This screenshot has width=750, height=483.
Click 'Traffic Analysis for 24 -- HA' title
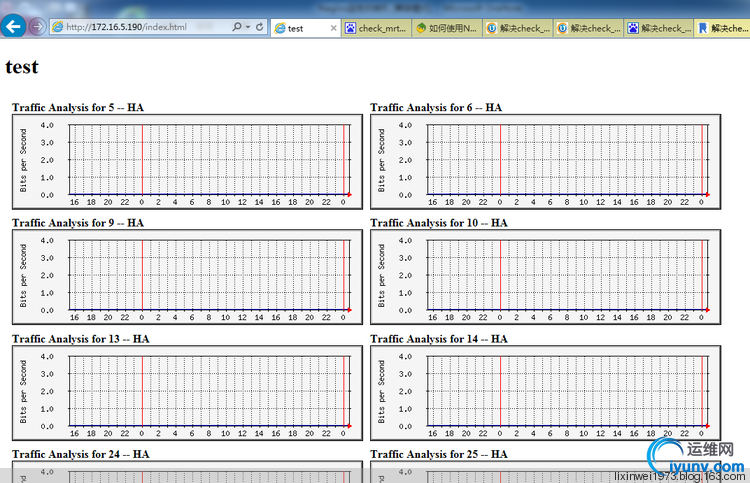tap(81, 454)
